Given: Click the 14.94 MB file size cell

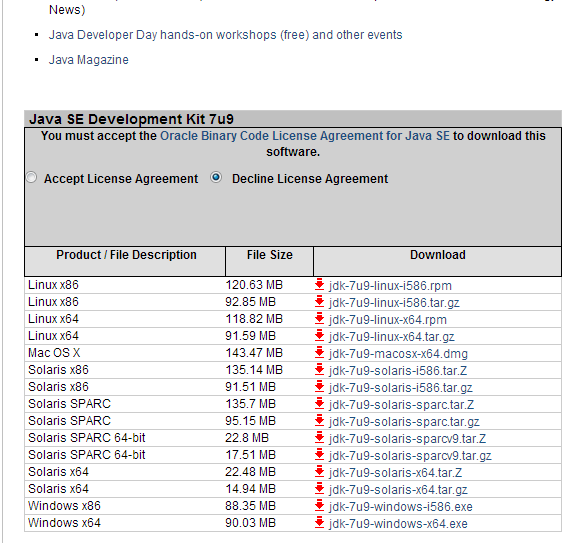Looking at the screenshot, I should pos(250,489).
